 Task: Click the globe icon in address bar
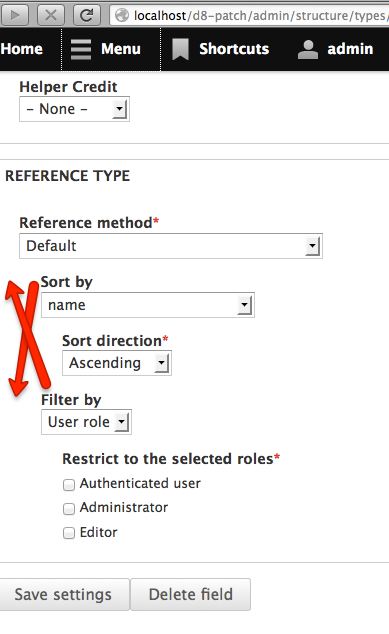[122, 15]
